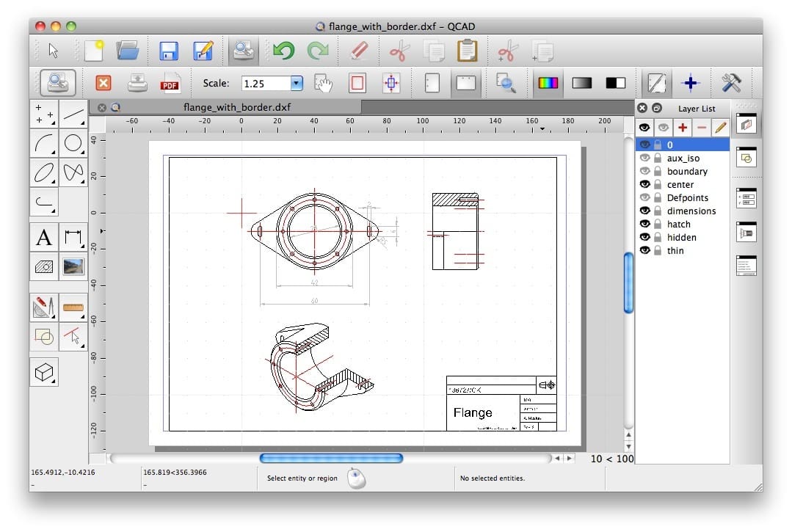
Task: Export drawing to PDF
Action: [170, 83]
